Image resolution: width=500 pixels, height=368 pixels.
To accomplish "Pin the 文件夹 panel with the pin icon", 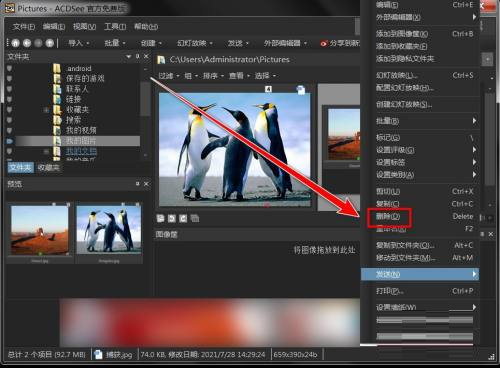I will pyautogui.click(x=138, y=57).
